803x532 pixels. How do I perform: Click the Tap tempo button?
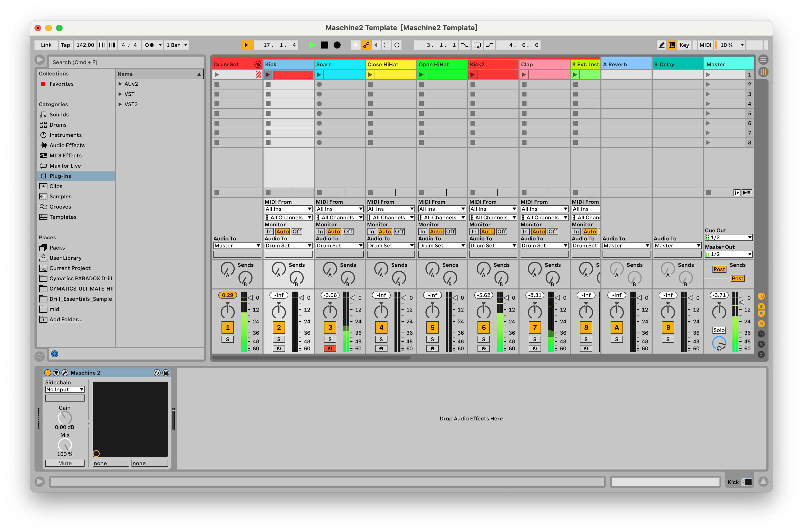click(65, 45)
